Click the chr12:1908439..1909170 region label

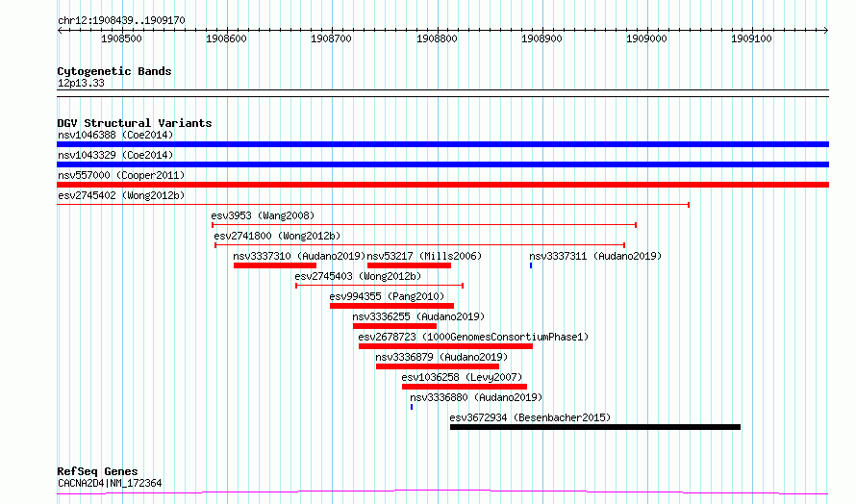(121, 20)
